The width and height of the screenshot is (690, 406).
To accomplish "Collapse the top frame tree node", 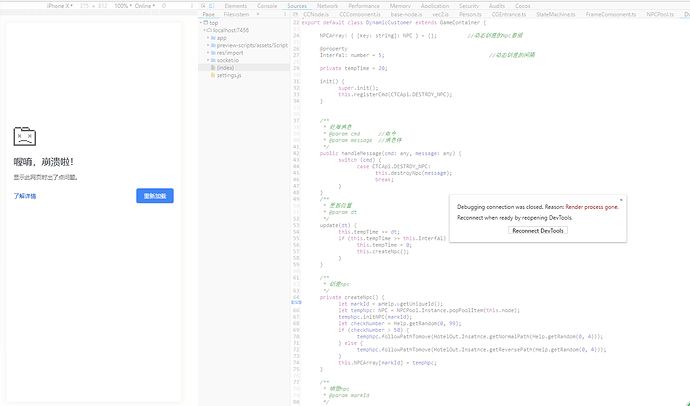I will [x=203, y=23].
